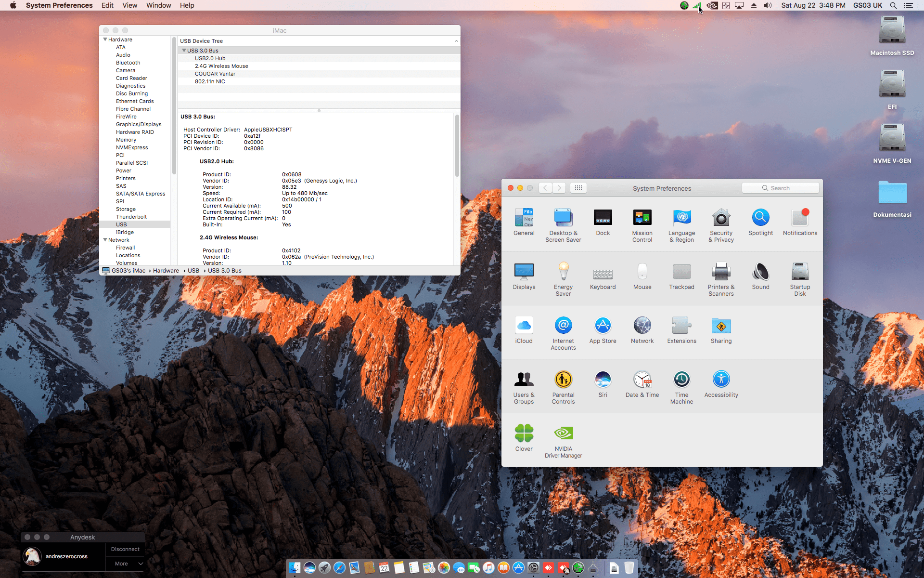Viewport: 924px width, 578px height.
Task: Open Time Machine preferences
Action: click(681, 387)
